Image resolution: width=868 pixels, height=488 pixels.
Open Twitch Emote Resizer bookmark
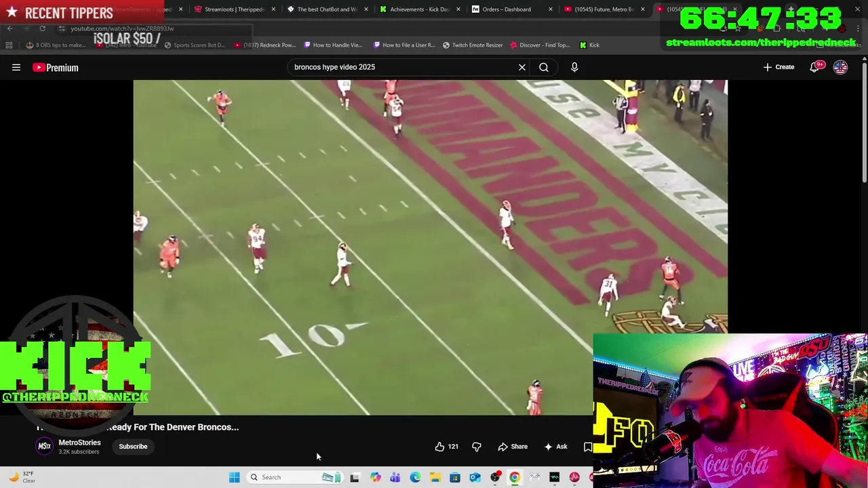coord(473,45)
